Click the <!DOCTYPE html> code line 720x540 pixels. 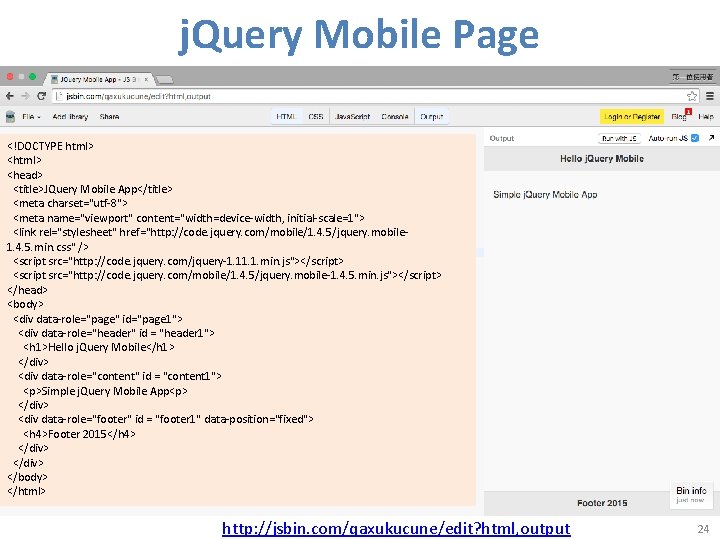(51, 146)
